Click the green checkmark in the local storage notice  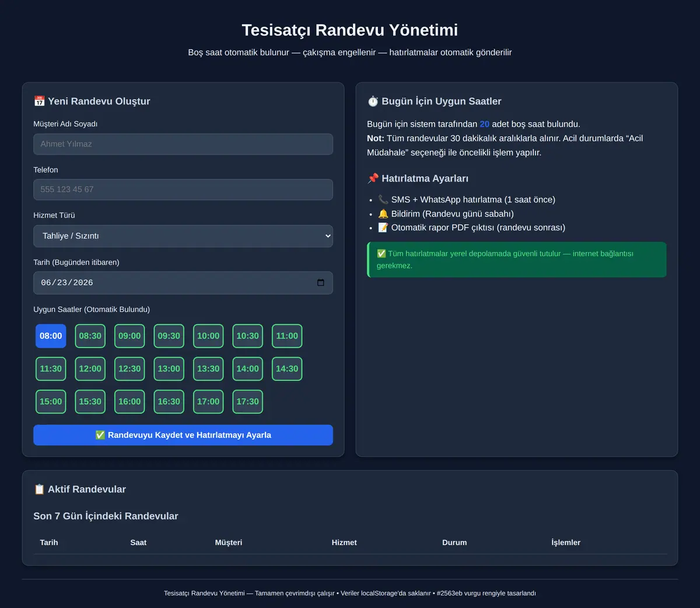point(381,254)
